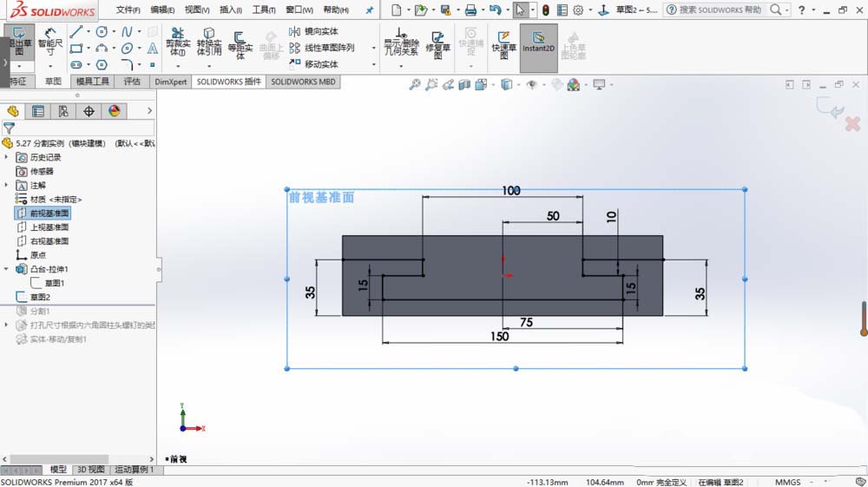Click the Zoom to Fit magnifier icon

coord(415,85)
